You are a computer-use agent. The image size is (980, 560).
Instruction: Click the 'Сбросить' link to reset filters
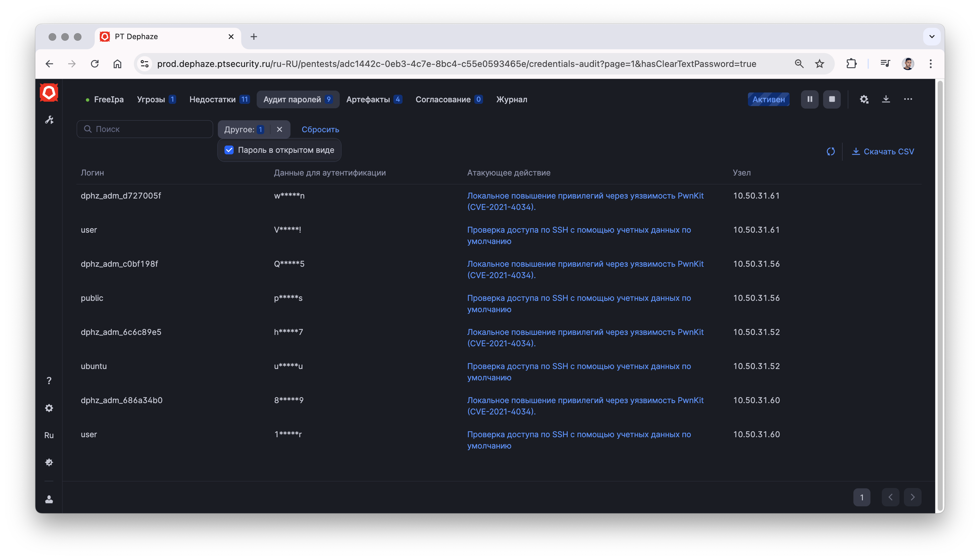(x=320, y=130)
